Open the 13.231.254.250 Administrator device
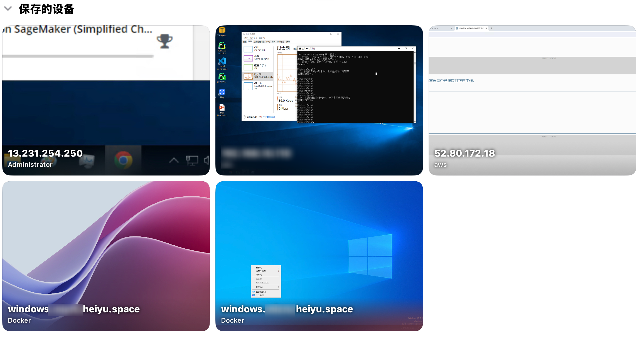Viewport: 644px width, 351px height. [x=106, y=111]
